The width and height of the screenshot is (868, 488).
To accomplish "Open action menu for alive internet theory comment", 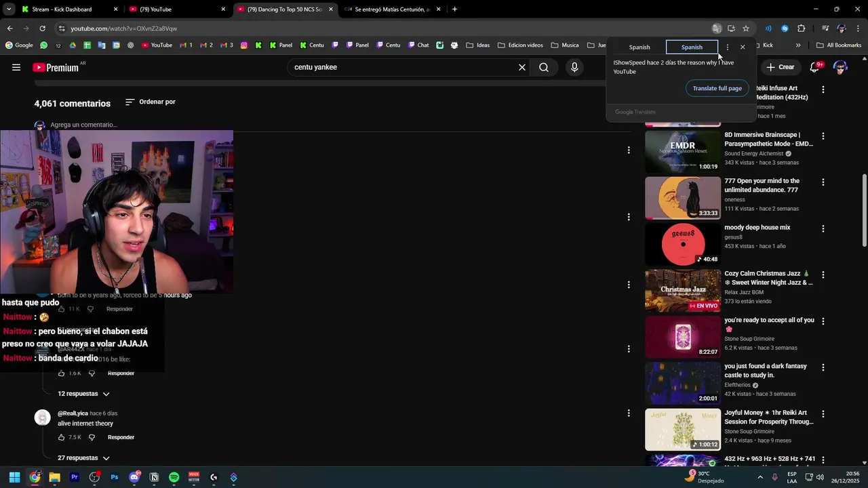I will point(629,413).
